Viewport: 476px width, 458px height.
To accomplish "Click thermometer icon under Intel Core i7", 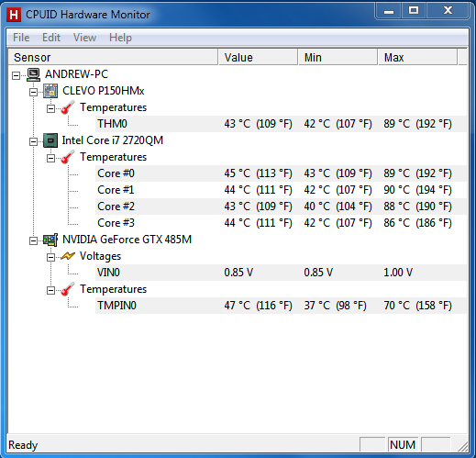I will 68,157.
